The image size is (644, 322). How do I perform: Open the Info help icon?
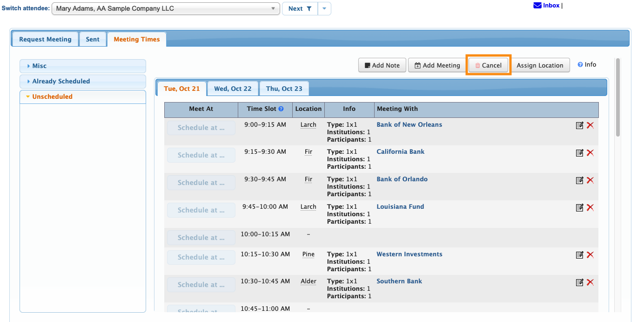(x=580, y=65)
